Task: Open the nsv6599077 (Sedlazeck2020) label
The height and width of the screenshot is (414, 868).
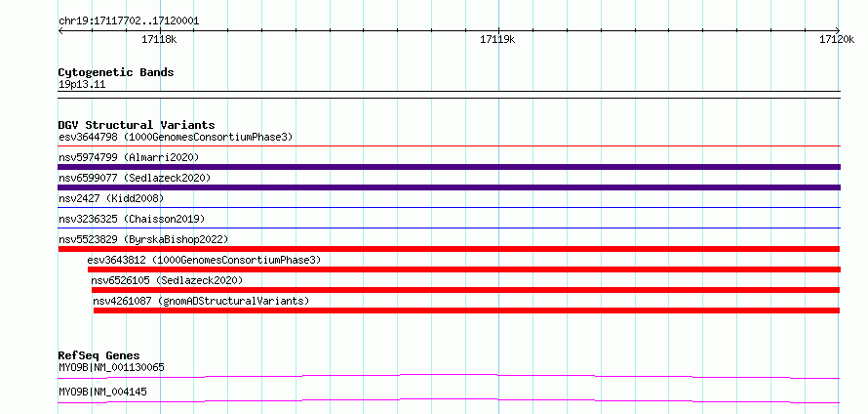Action: pyautogui.click(x=135, y=178)
